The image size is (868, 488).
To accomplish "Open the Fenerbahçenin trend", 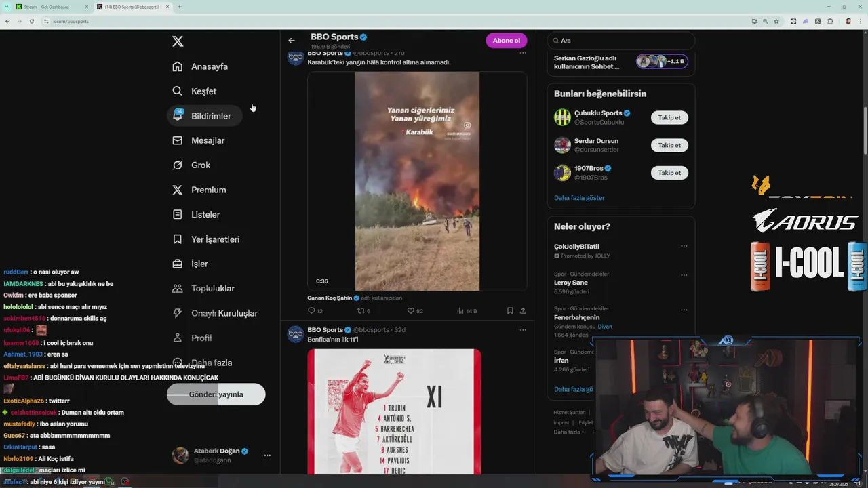I will coord(577,317).
